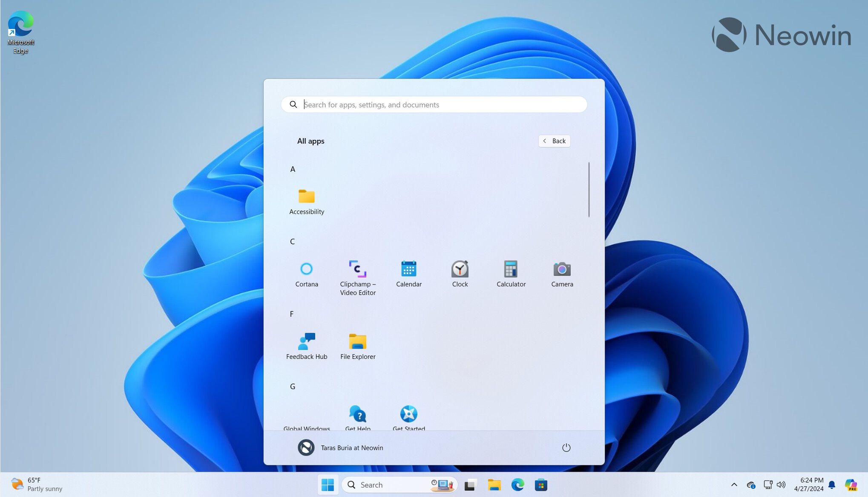Open the volume control in the tray
This screenshot has height=497, width=868.
pyautogui.click(x=781, y=485)
